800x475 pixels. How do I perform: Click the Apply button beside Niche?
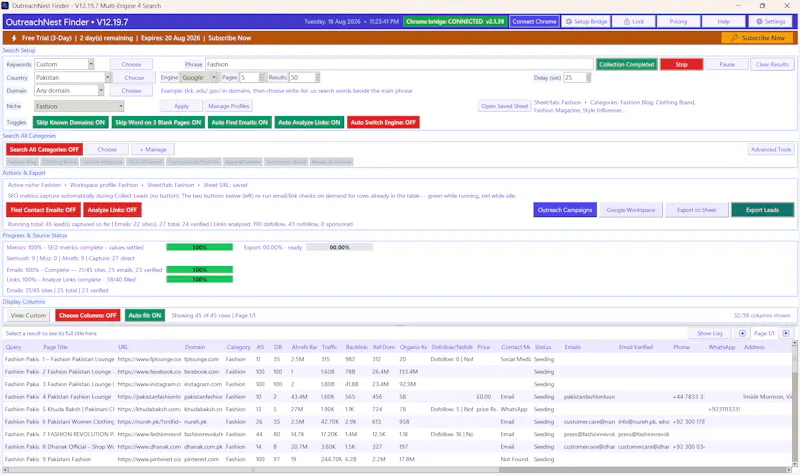pos(181,106)
